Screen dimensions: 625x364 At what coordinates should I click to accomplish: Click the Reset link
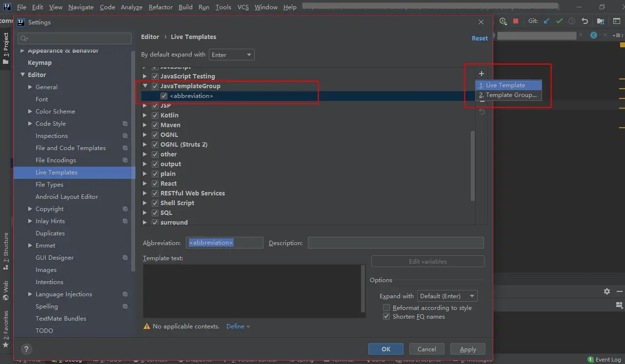[480, 38]
